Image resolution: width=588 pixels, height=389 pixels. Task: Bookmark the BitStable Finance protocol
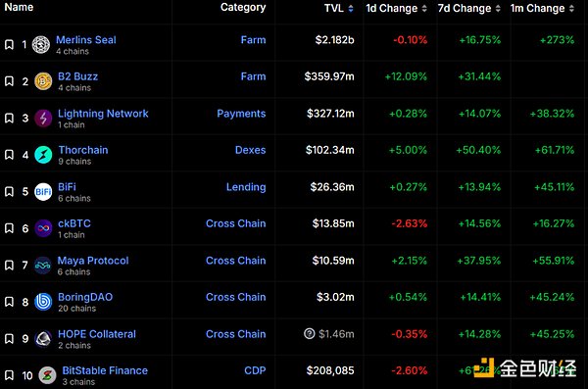coord(9,375)
